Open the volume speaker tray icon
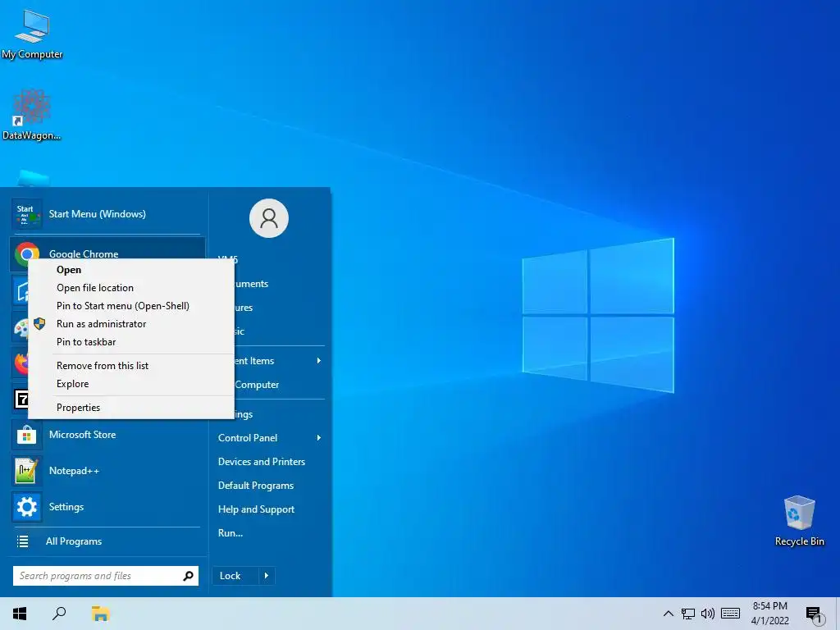Viewport: 840px width, 630px height. pyautogui.click(x=708, y=614)
